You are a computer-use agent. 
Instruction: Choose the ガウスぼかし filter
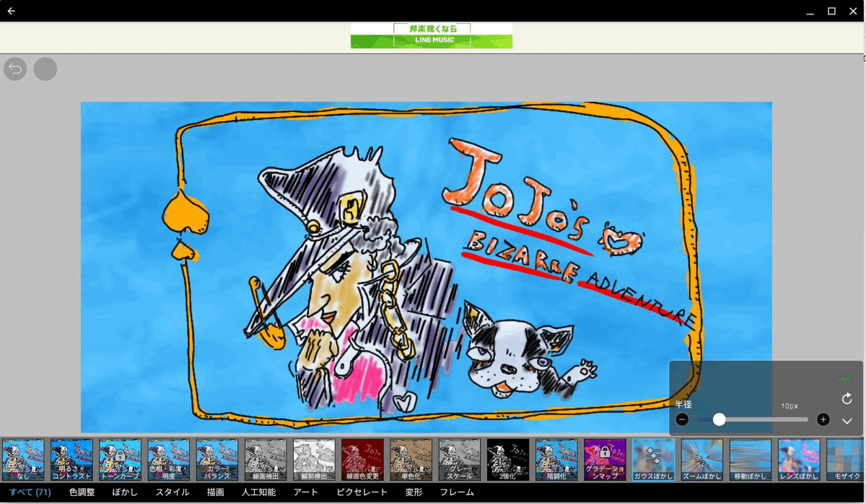[x=653, y=460]
